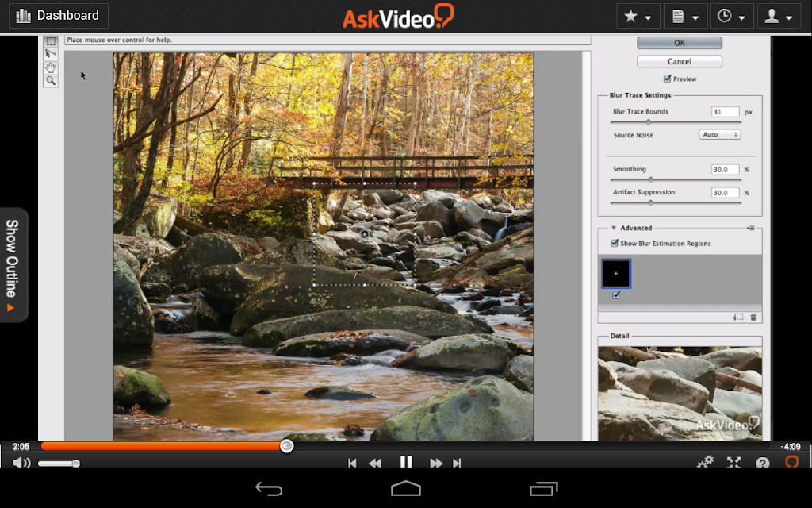Screen dimensions: 812x508
Task: Skip to the previous video
Action: click(x=352, y=463)
